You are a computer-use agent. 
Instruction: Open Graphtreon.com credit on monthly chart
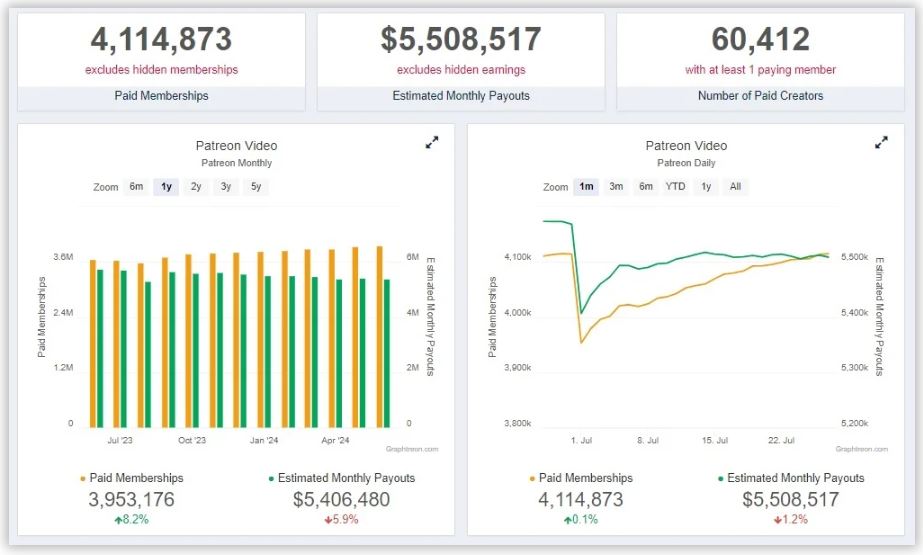tap(412, 449)
